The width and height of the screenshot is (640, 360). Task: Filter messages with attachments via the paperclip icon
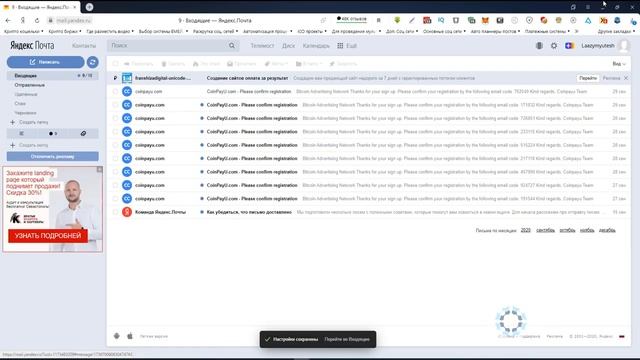(83, 133)
